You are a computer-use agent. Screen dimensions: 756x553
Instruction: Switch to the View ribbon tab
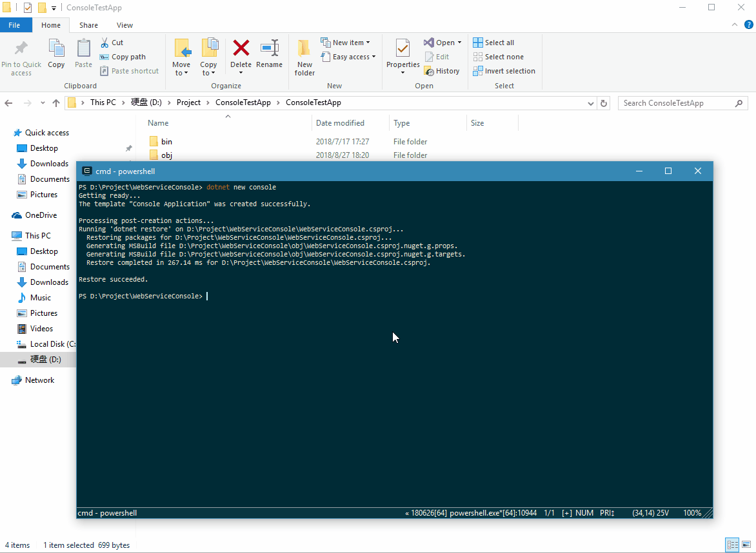click(124, 25)
